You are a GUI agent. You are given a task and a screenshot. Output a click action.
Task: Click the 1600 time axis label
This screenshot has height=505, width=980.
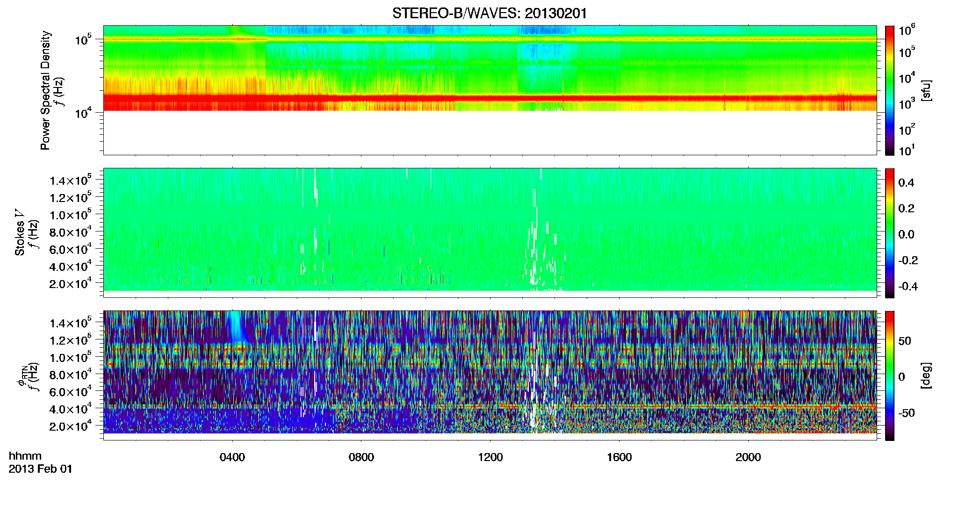tap(620, 457)
